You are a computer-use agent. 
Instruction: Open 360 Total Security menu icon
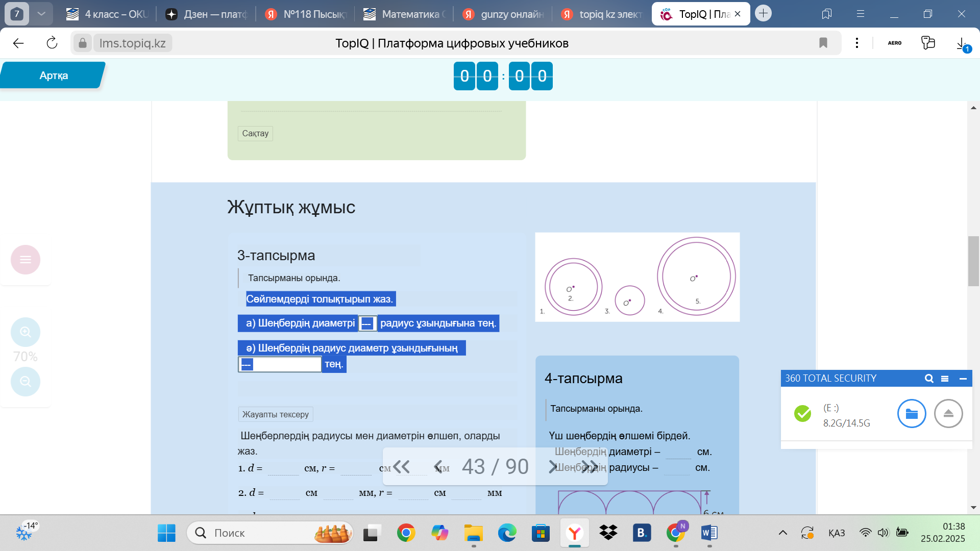(x=945, y=378)
